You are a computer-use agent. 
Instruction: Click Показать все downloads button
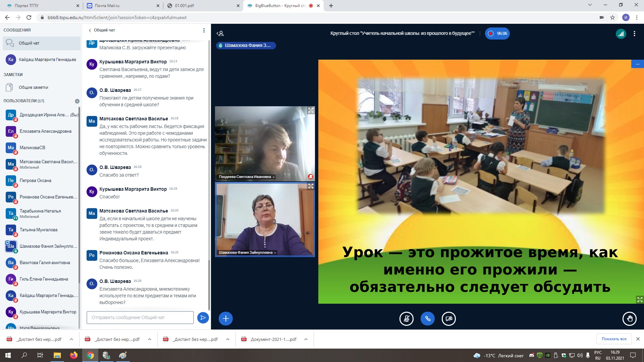[x=614, y=339]
